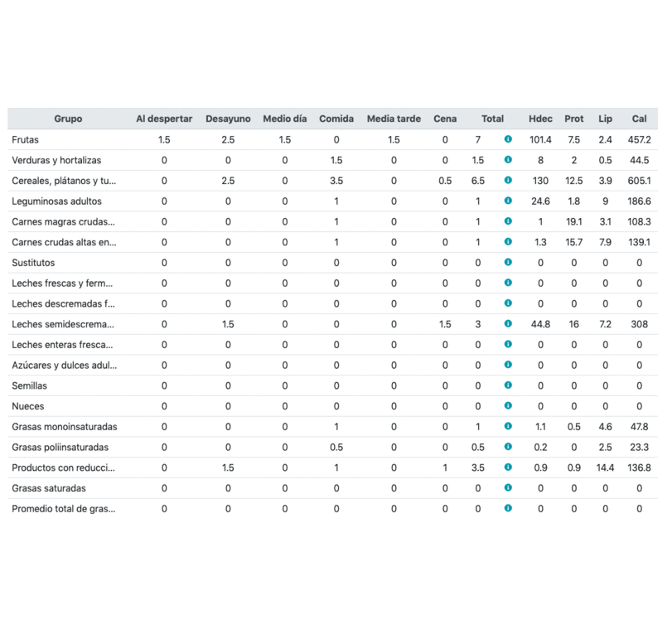Screen dimensions: 672x625
Task: Click Carnes magras Prot value 19.1
Action: click(574, 222)
